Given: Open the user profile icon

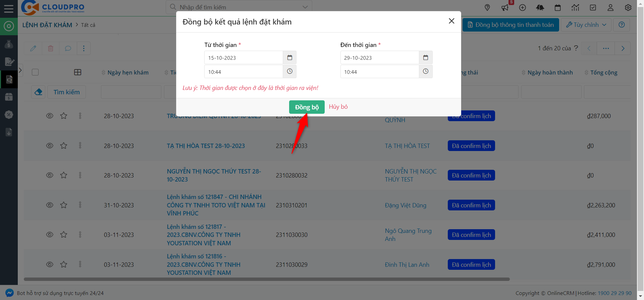Looking at the screenshot, I should click(610, 7).
